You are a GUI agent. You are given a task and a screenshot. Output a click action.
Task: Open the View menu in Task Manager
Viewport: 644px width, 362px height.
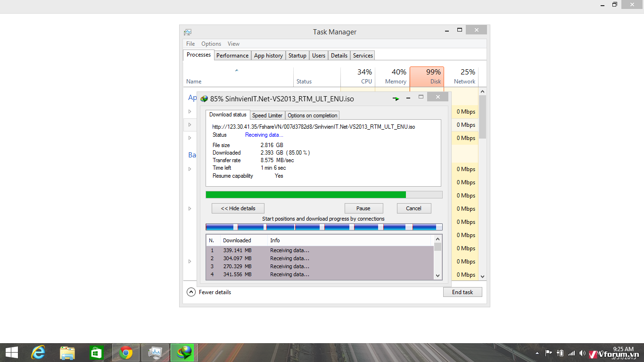[234, 44]
